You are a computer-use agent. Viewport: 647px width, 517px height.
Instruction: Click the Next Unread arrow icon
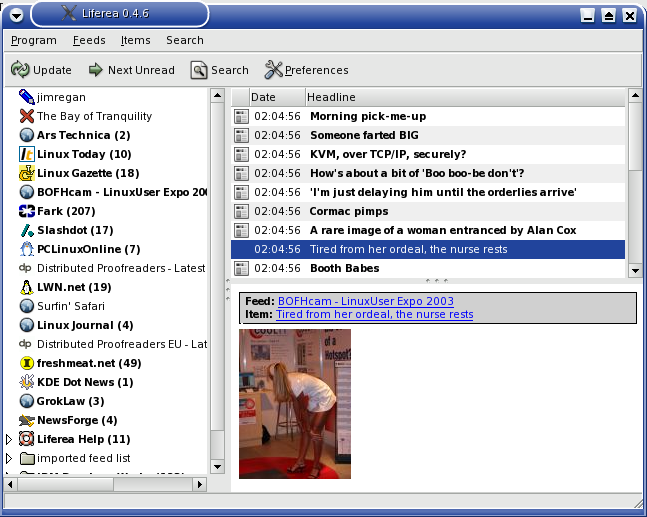pos(96,70)
